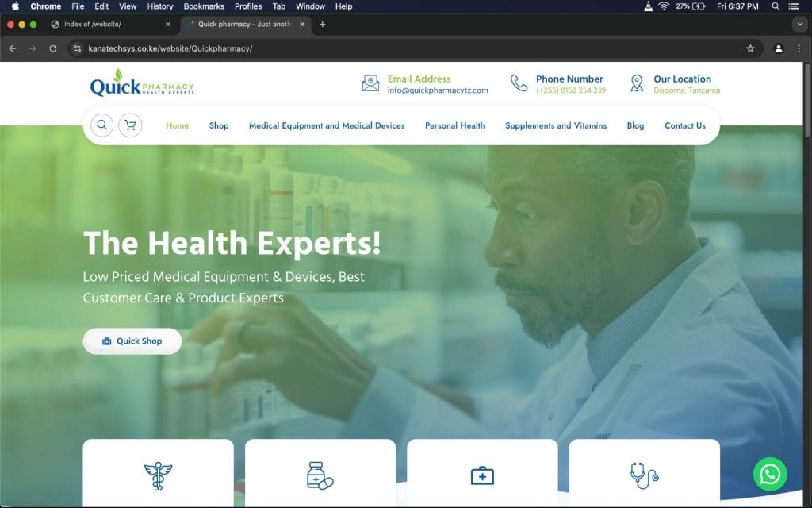Select the location pin icon for Dodoma
This screenshot has width=812, height=508.
point(636,83)
